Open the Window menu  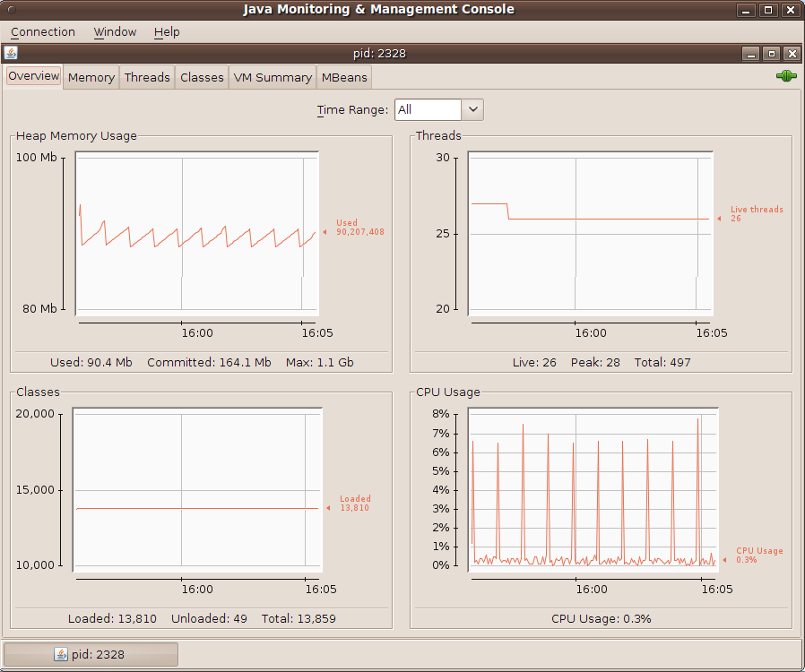click(x=115, y=31)
